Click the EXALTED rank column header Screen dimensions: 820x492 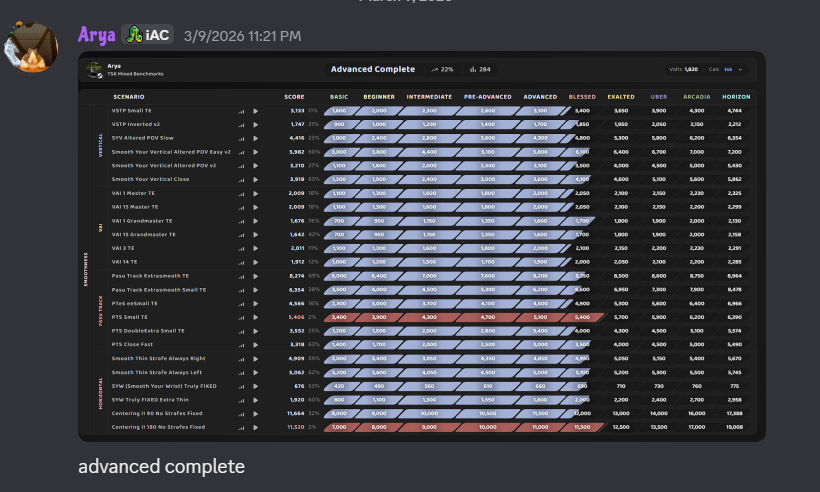click(x=621, y=97)
